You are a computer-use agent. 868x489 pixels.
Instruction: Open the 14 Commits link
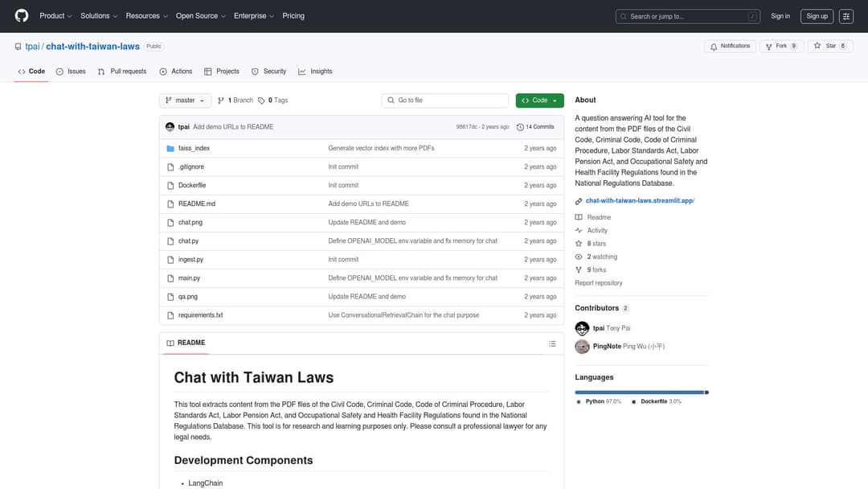pos(535,127)
